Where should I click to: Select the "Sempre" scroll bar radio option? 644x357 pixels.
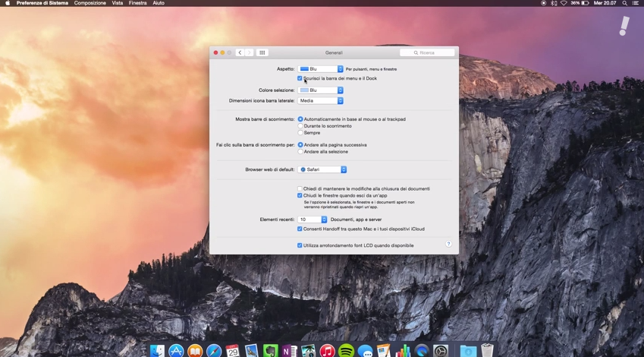coord(300,132)
